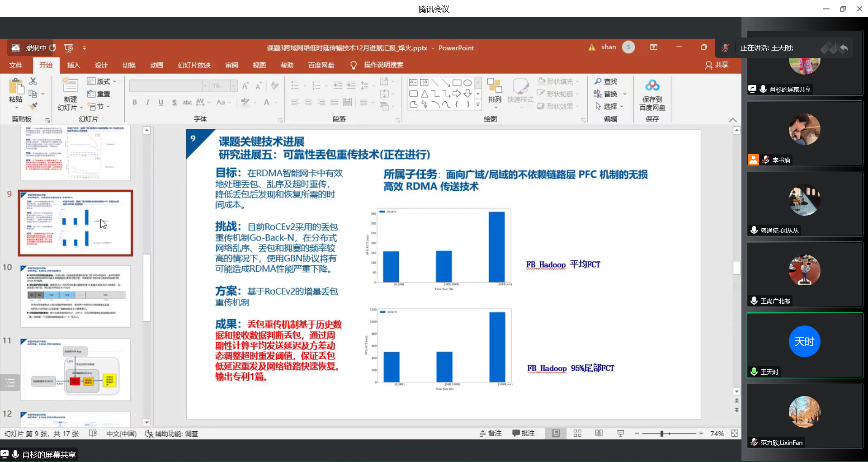Click the zoom out minus button

(637, 434)
